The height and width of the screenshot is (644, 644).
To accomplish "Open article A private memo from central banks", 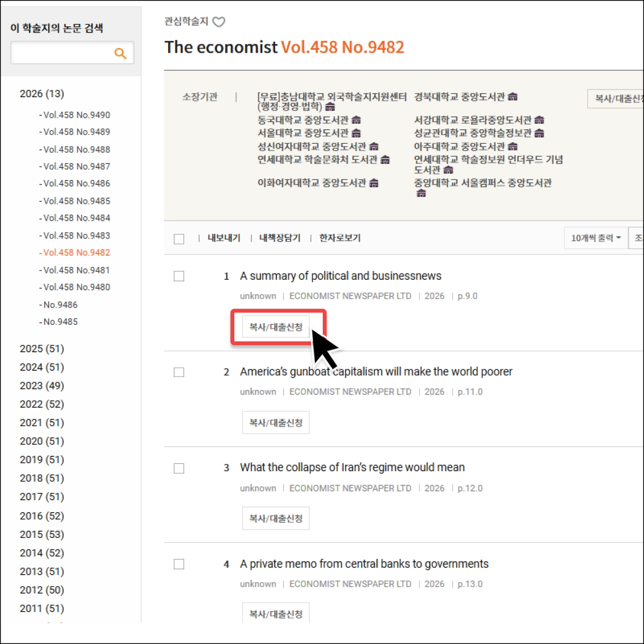I will click(x=364, y=564).
